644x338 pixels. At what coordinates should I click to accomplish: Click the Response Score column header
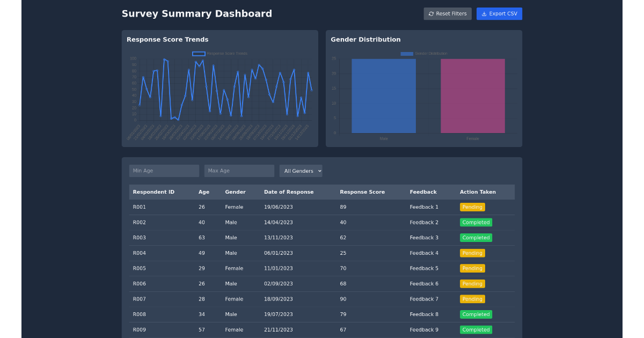coord(362,192)
